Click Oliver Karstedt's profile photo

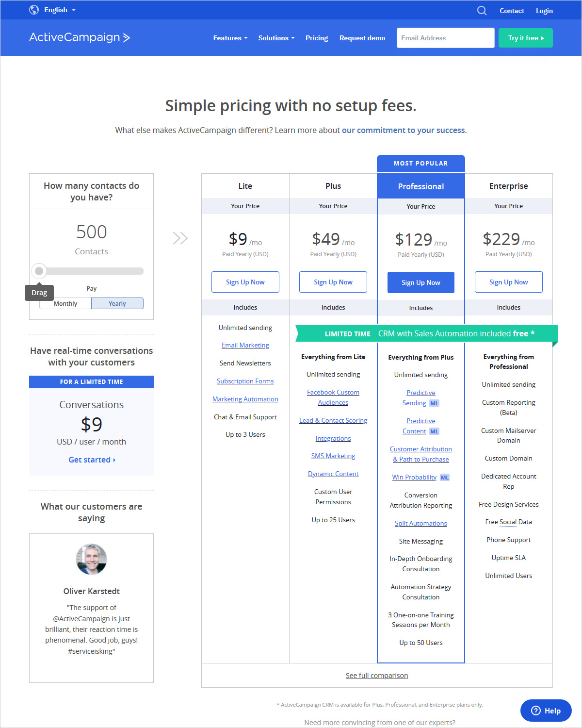coord(91,559)
